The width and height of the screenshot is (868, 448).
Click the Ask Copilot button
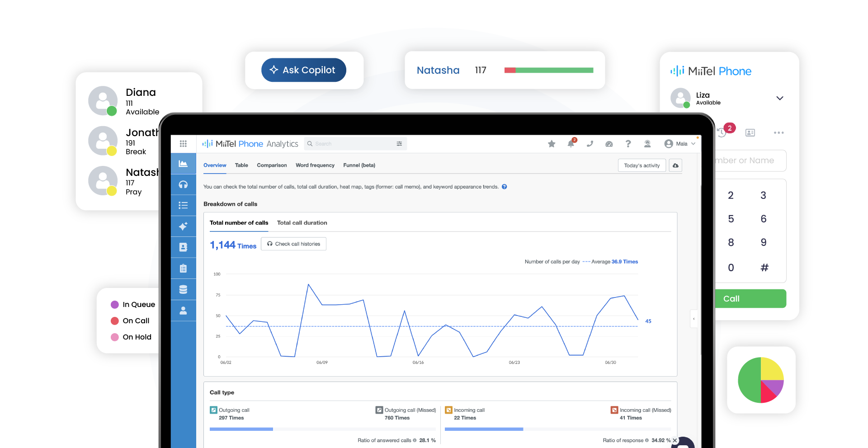(304, 70)
